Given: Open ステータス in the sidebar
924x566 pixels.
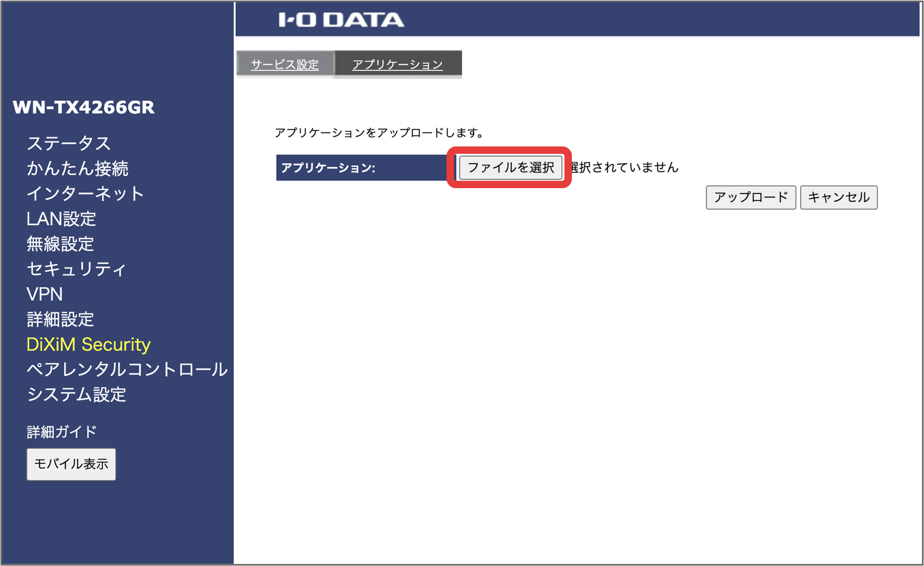Looking at the screenshot, I should coord(69,143).
